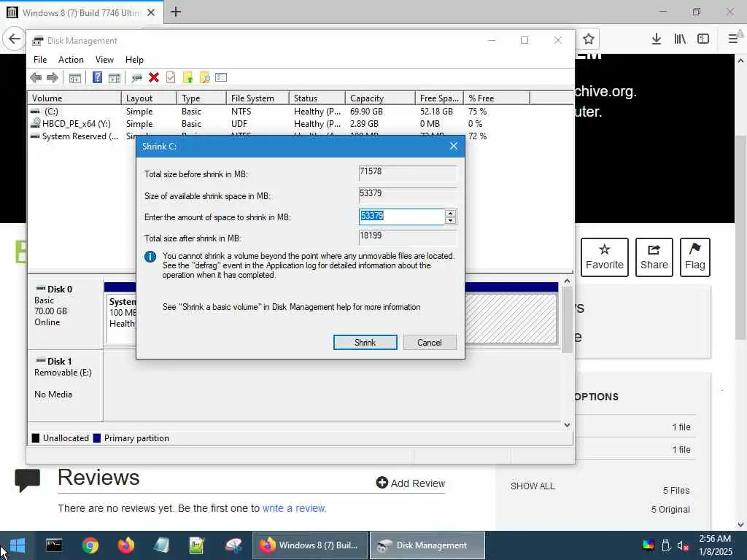Click the 5 Original link
The width and height of the screenshot is (747, 560).
point(670,509)
